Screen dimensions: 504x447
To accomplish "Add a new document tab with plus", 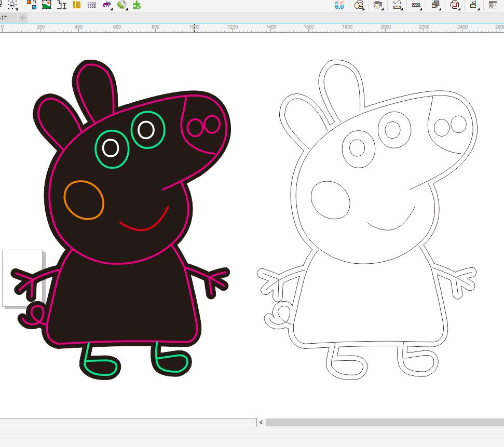I will point(22,18).
